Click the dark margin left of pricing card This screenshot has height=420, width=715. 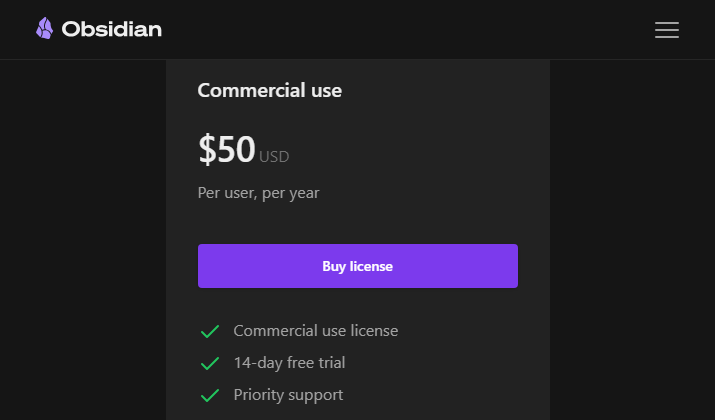tap(83, 239)
